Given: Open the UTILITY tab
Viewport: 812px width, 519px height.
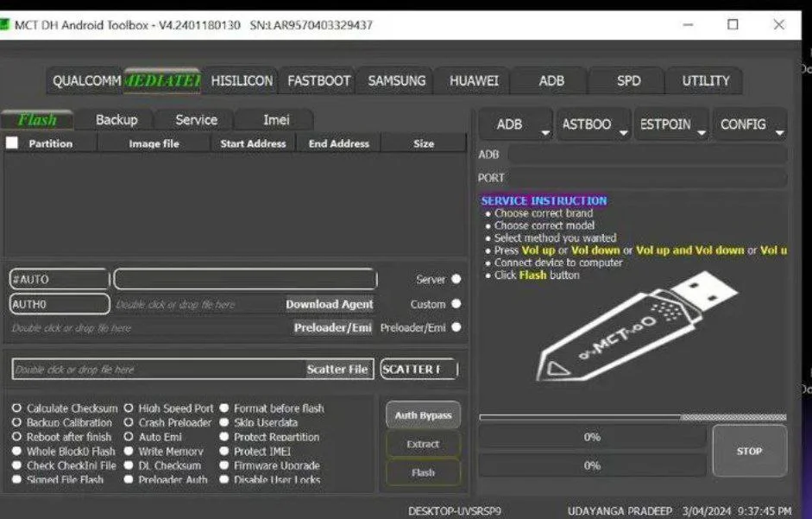Looking at the screenshot, I should tap(705, 81).
